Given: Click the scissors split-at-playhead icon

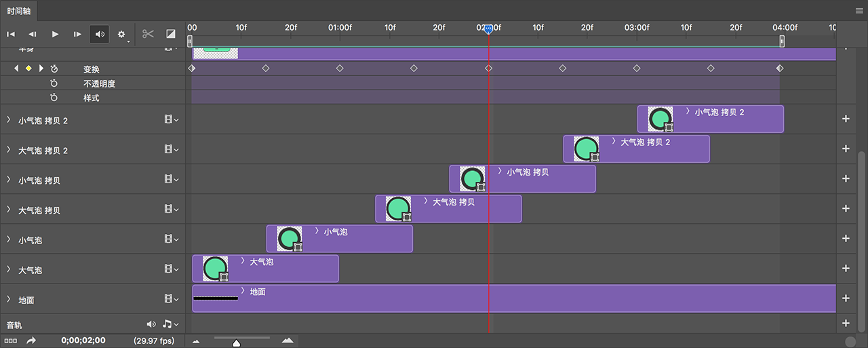Looking at the screenshot, I should pos(149,34).
